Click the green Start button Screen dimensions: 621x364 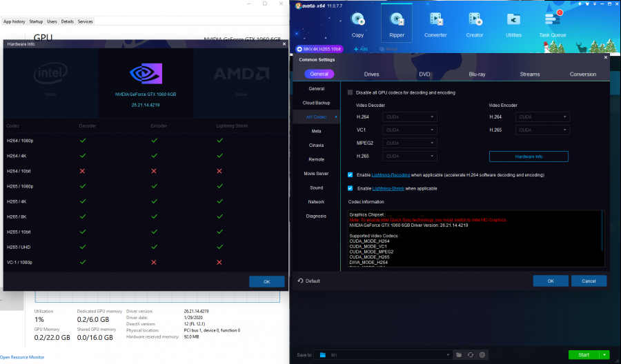[x=584, y=355]
